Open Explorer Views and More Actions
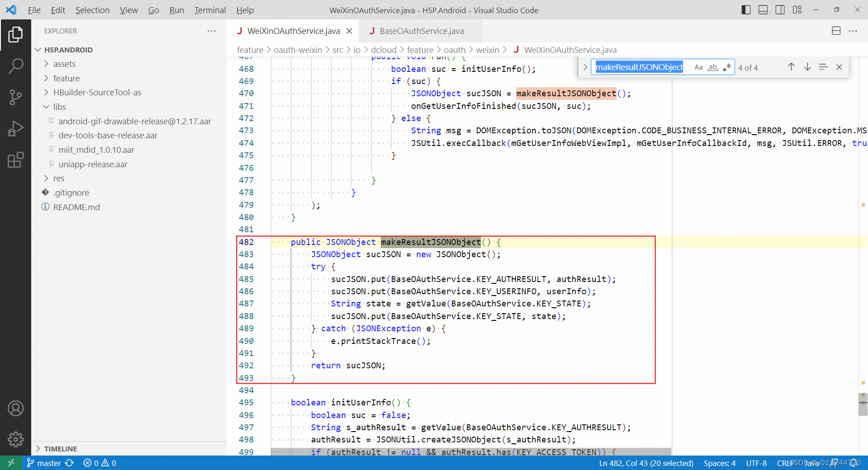Image resolution: width=868 pixels, height=470 pixels. point(212,31)
